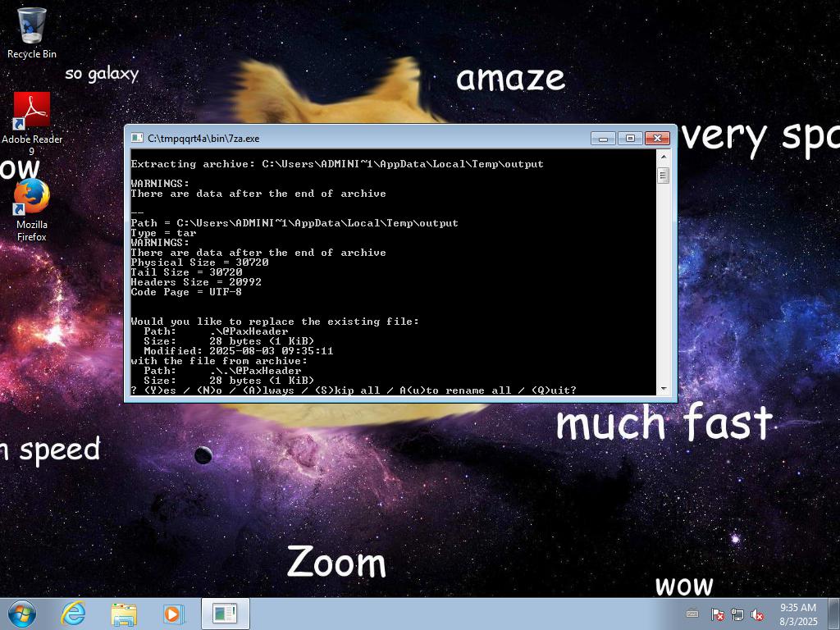Select the 7za console taskbar button
This screenshot has width=840, height=630.
225,614
